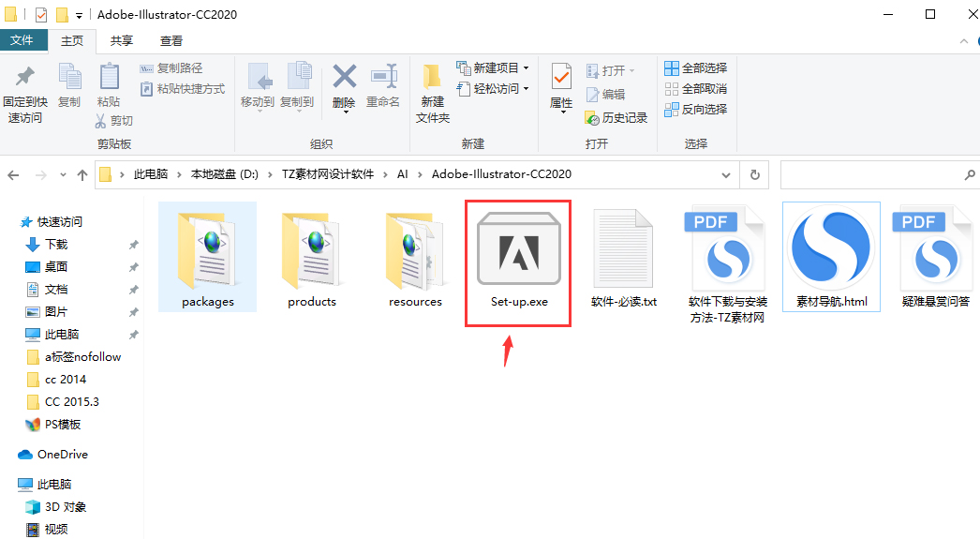The width and height of the screenshot is (980, 539).
Task: Switch to the Share (共享) tab
Action: point(121,40)
